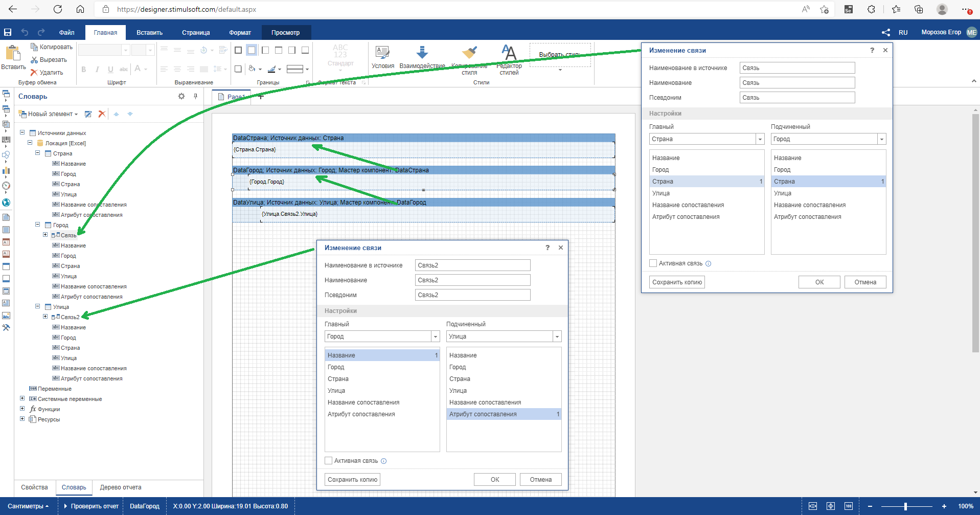
Task: Select Атрибут сопоставления in Улица column list
Action: coord(504,414)
